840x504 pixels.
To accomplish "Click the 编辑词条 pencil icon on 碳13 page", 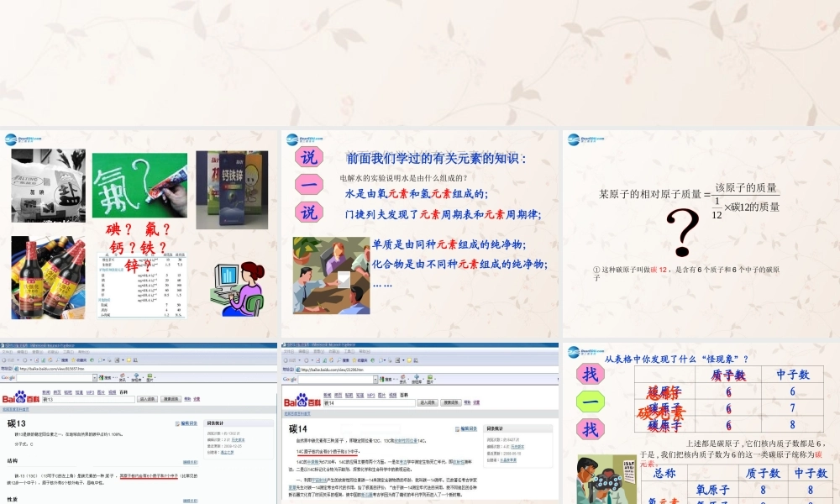I will (177, 423).
